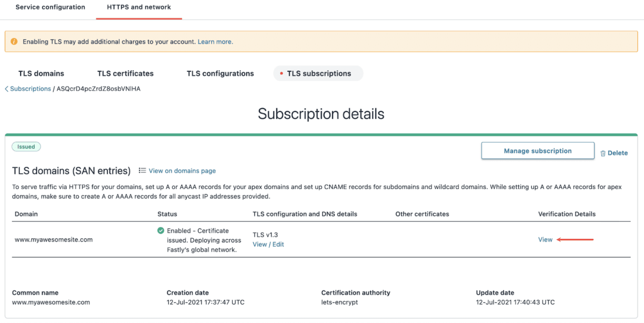Click the green Issued status badge
The image size is (644, 323).
click(x=26, y=147)
